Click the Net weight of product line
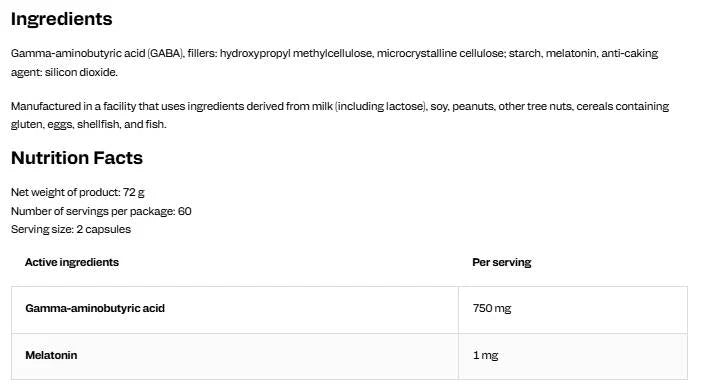Screen dimensions: 701x390 78,192
